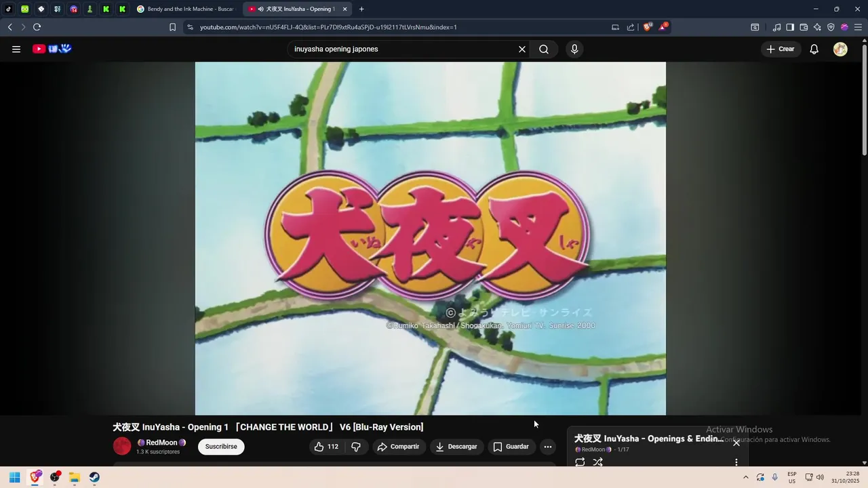Open the first pinned Kick tab
The width and height of the screenshot is (868, 488).
point(106,9)
